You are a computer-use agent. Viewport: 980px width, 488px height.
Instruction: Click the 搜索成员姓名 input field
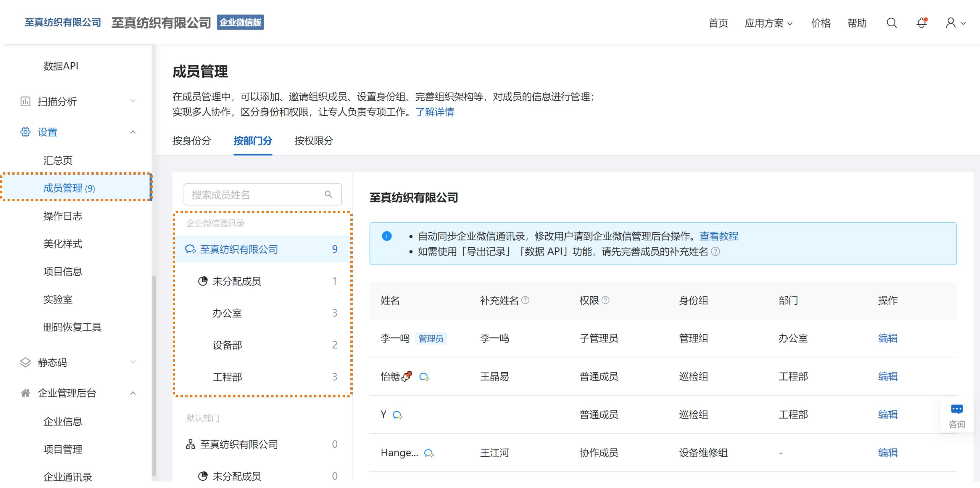[x=262, y=195]
